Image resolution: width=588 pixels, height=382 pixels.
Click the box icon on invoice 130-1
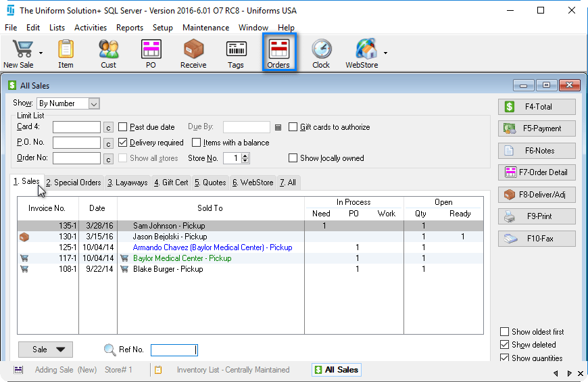pyautogui.click(x=24, y=237)
